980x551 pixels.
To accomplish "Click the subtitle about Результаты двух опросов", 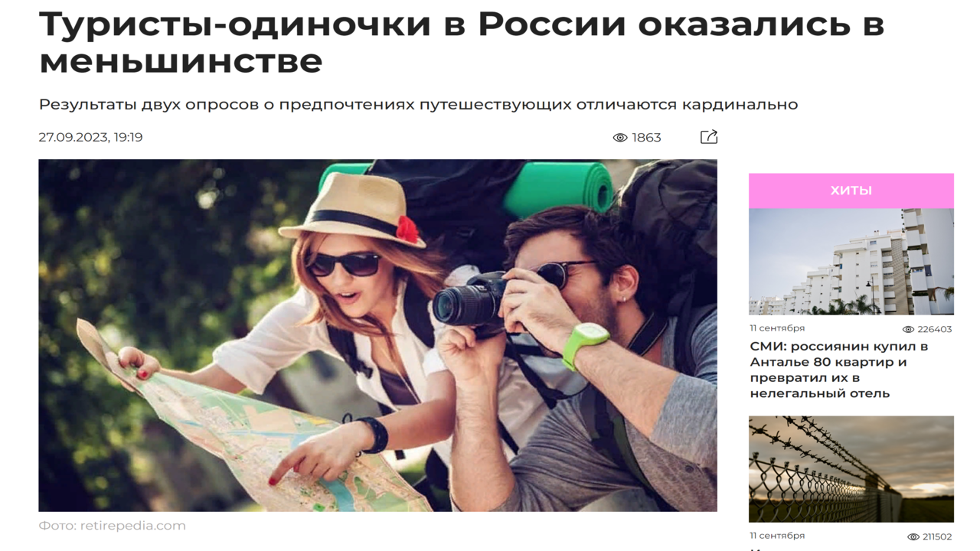I will pos(418,104).
